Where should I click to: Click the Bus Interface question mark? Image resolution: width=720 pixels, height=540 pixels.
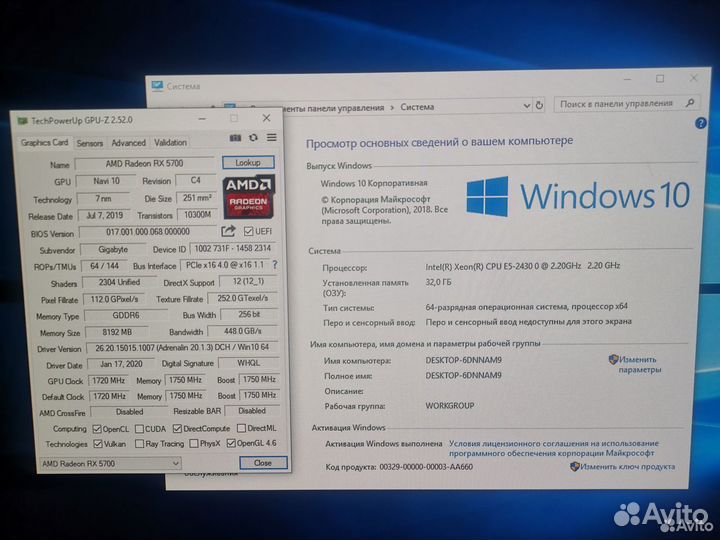[x=275, y=264]
